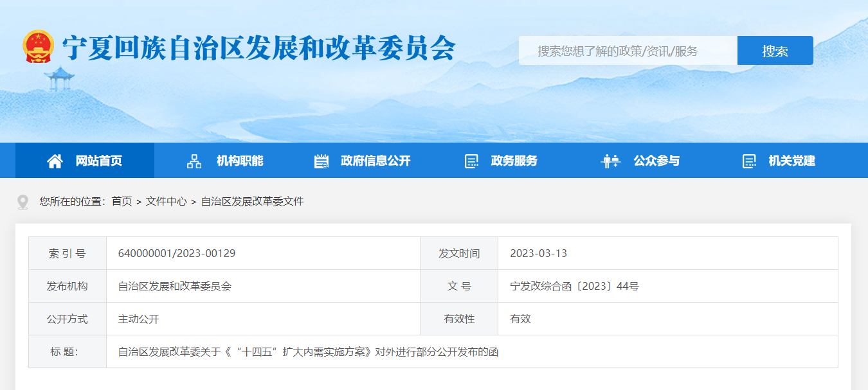Open the 网站首页 navigation tab
The image size is (868, 390).
point(98,161)
